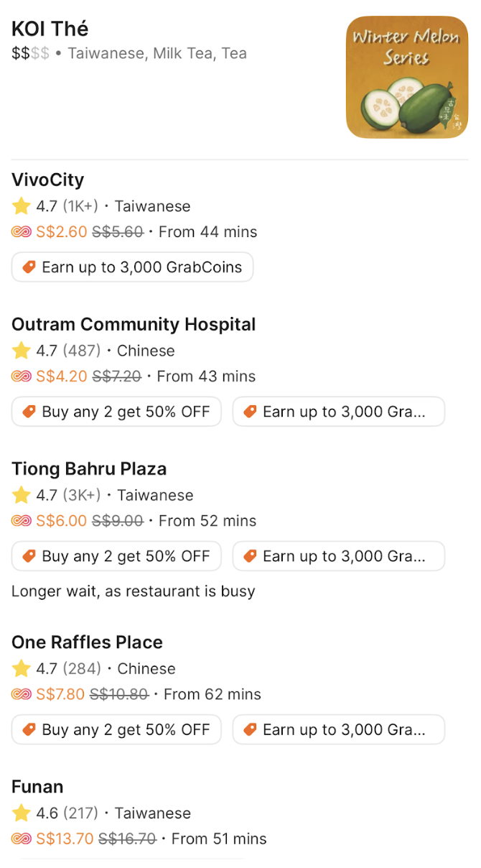Tap VivoCity's Earn up to 3,000 GrabCoins tag
Image resolution: width=481 pixels, height=868 pixels.
132,267
